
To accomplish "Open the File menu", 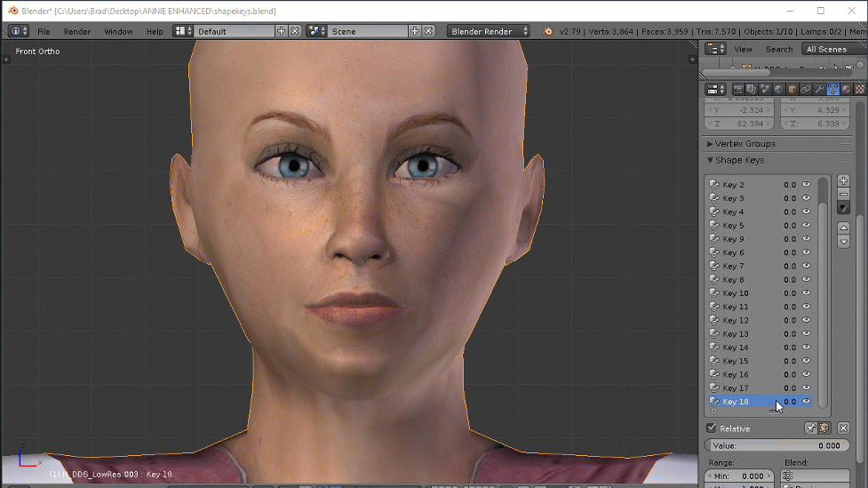I will coord(44,32).
